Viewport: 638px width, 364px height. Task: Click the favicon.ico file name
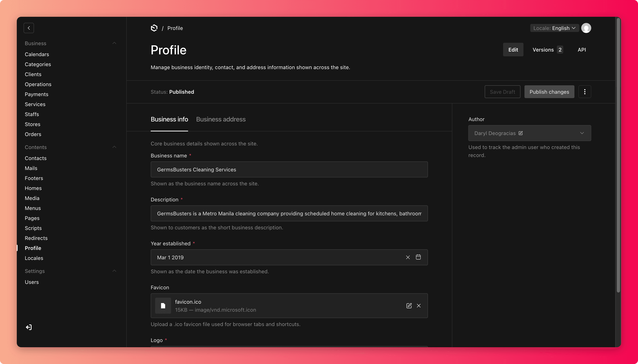(x=188, y=302)
